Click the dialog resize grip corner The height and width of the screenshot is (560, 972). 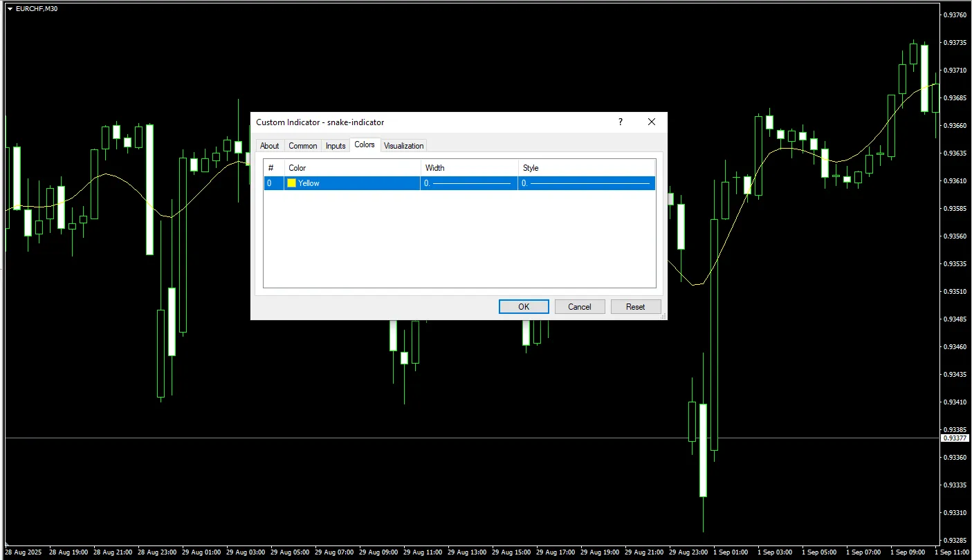pyautogui.click(x=663, y=316)
